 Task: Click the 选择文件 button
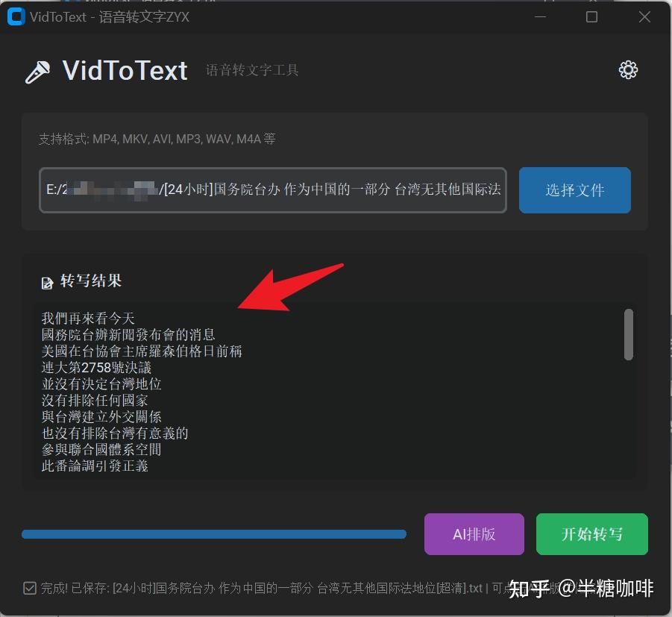click(x=575, y=190)
